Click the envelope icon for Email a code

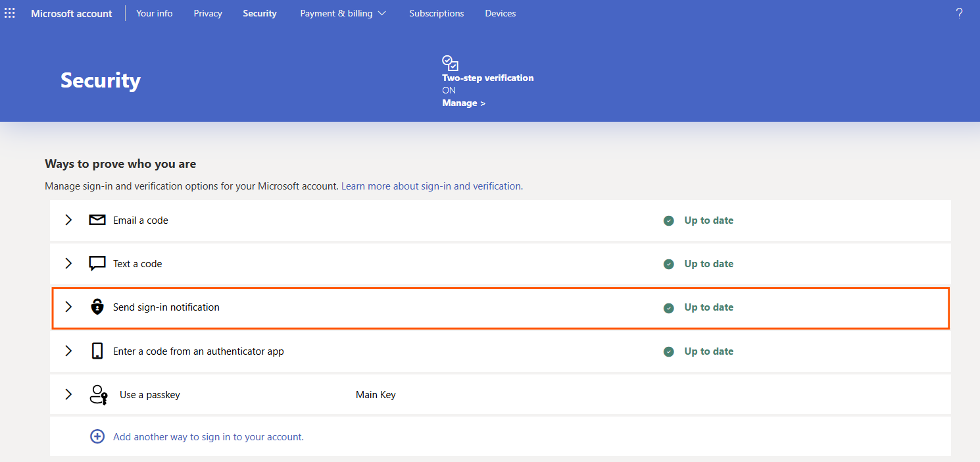97,220
